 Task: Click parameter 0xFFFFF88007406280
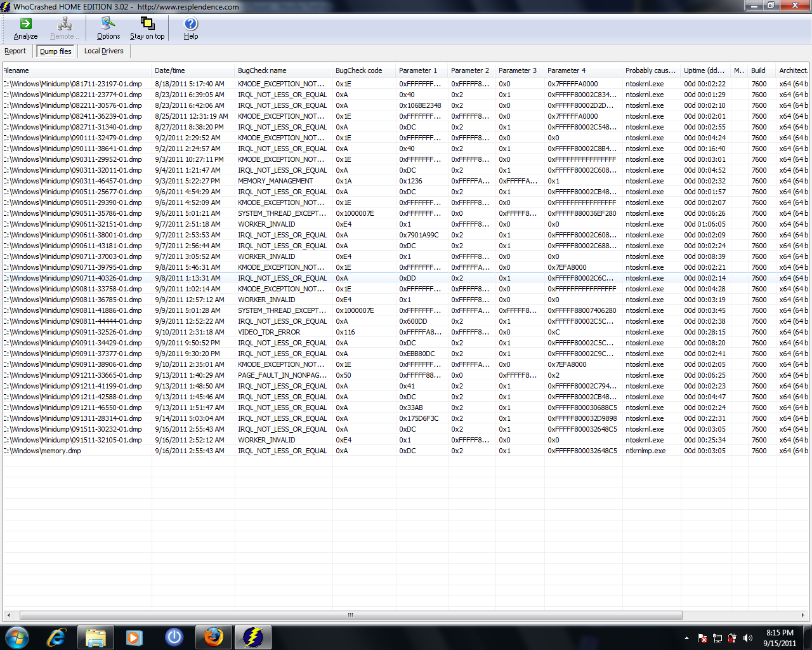click(582, 310)
